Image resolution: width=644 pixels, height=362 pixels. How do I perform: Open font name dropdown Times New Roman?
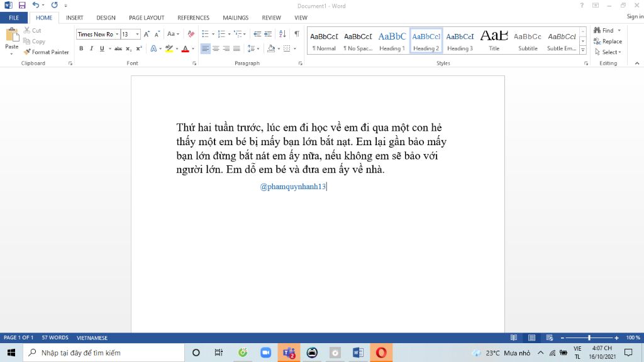coord(117,34)
